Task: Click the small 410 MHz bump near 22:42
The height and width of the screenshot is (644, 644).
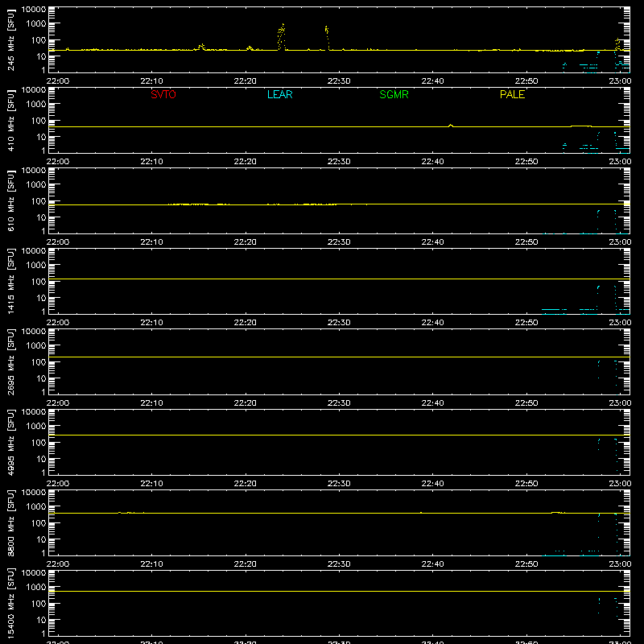Action: tap(451, 126)
